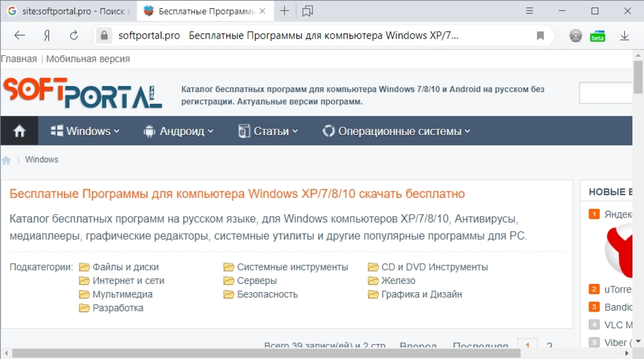Image resolution: width=644 pixels, height=359 pixels.
Task: Click the site search input field
Action: click(x=606, y=93)
